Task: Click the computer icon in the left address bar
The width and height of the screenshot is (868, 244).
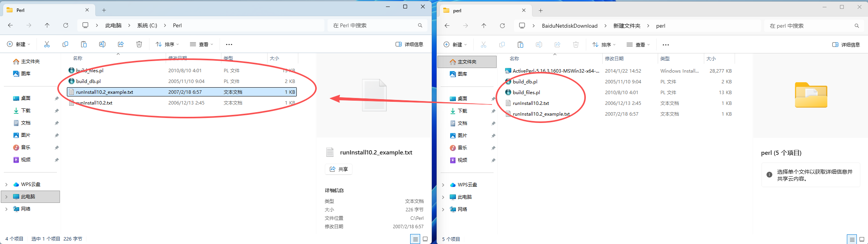Action: coord(85,25)
